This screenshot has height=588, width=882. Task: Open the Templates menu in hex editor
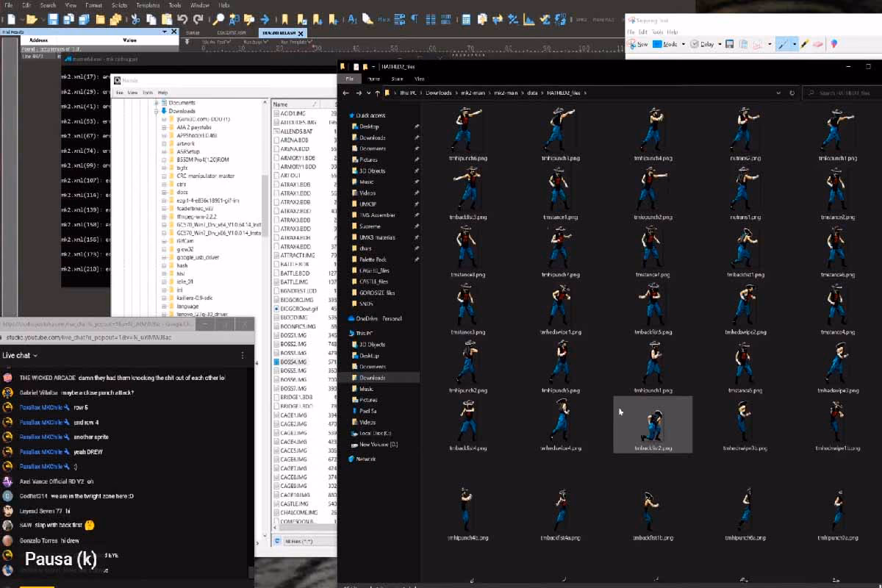point(148,4)
